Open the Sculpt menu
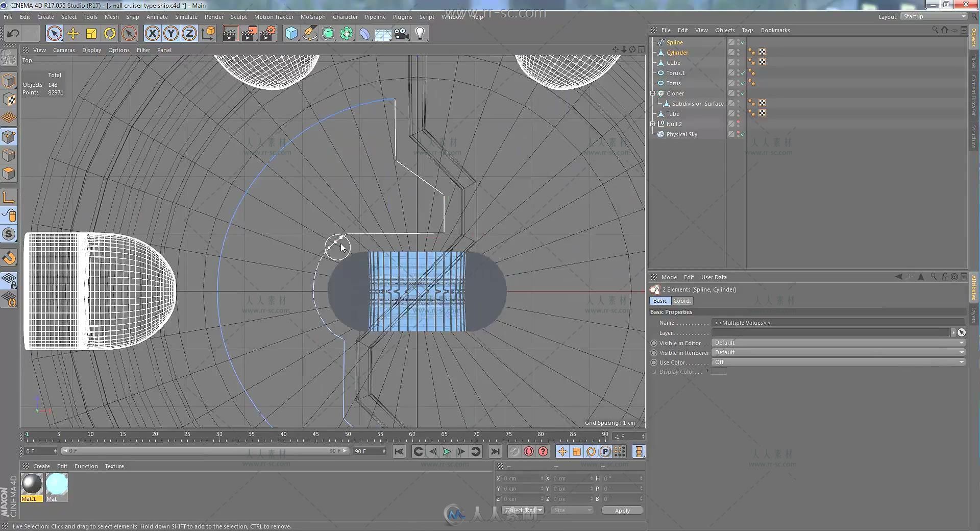 [x=238, y=17]
